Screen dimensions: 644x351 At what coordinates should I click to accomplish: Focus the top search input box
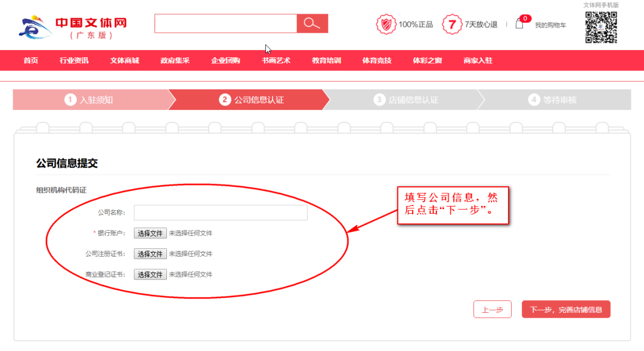tap(226, 23)
